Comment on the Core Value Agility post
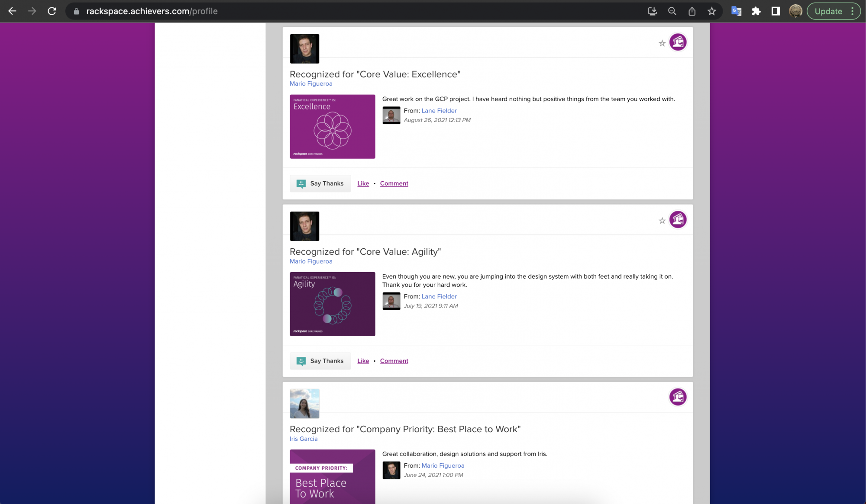Screen dimensions: 866x504 pos(394,361)
